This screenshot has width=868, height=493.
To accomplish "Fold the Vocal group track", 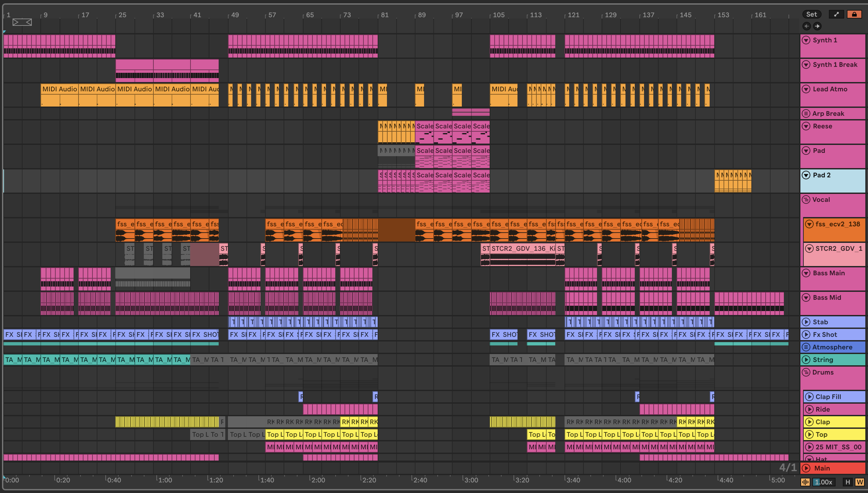I will 806,200.
